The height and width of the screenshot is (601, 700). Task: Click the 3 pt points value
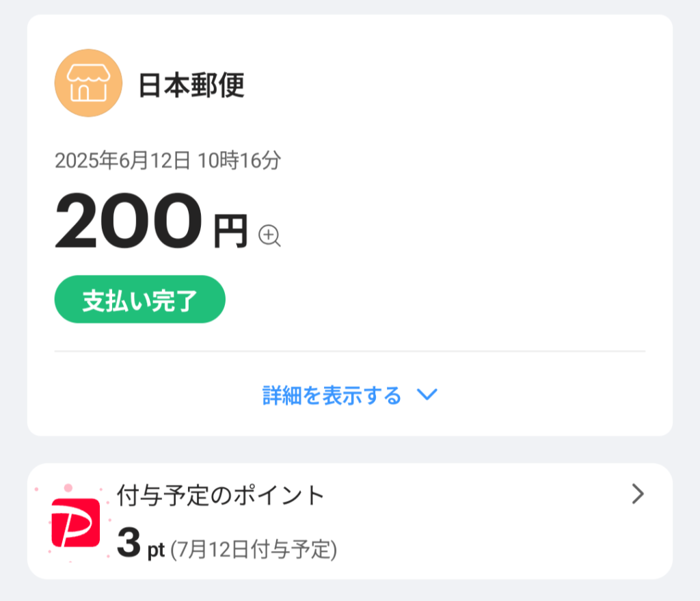(x=129, y=543)
